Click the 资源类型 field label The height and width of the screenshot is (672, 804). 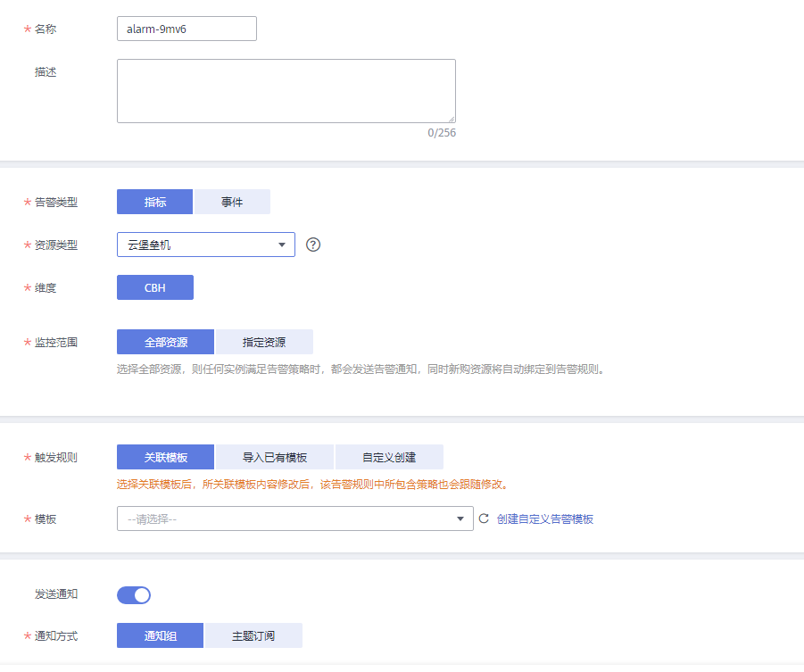(56, 245)
